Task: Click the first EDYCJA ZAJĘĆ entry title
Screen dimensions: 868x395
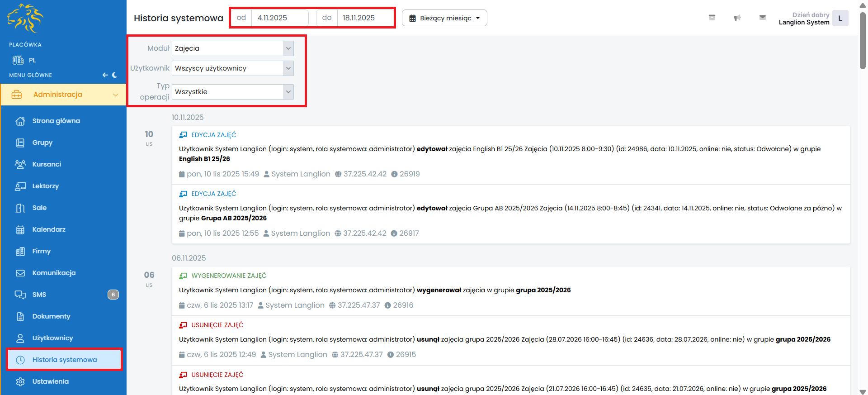Action: [x=213, y=135]
